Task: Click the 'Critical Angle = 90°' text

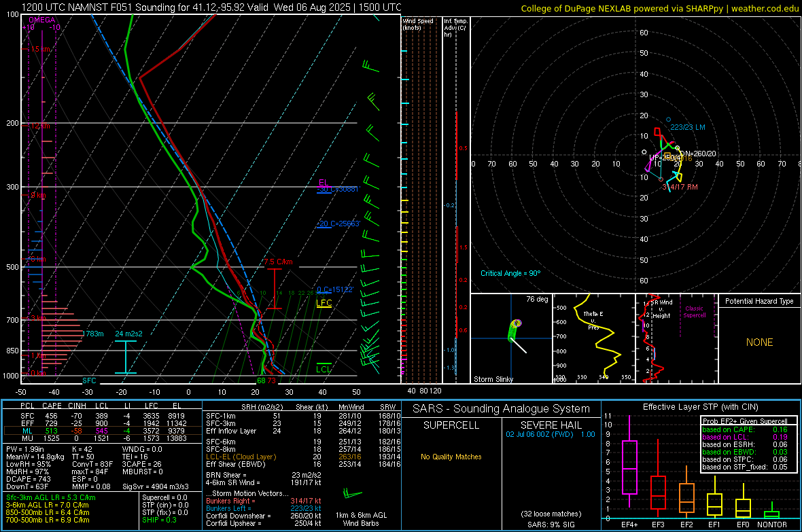Action: [x=510, y=273]
